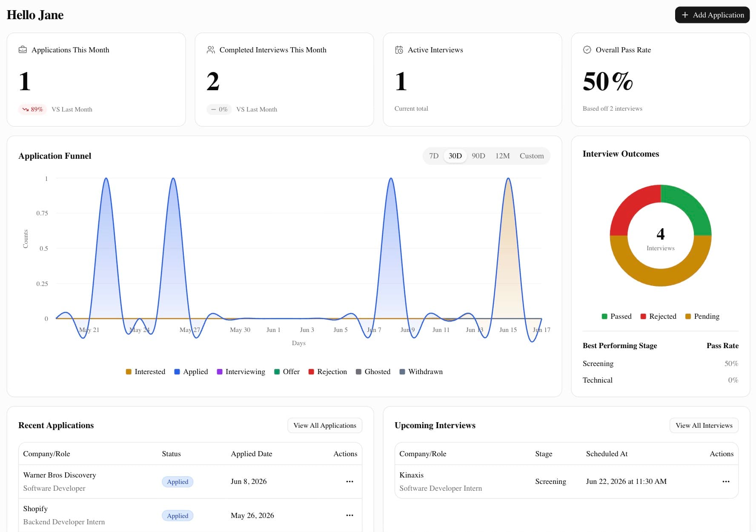Click the green Passed donut segment

click(690, 206)
